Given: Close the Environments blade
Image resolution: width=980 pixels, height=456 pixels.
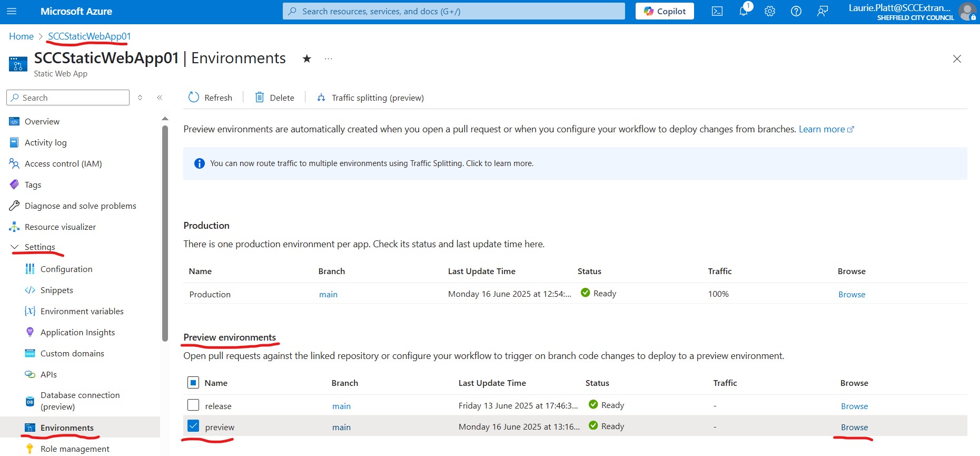Looking at the screenshot, I should pyautogui.click(x=957, y=59).
